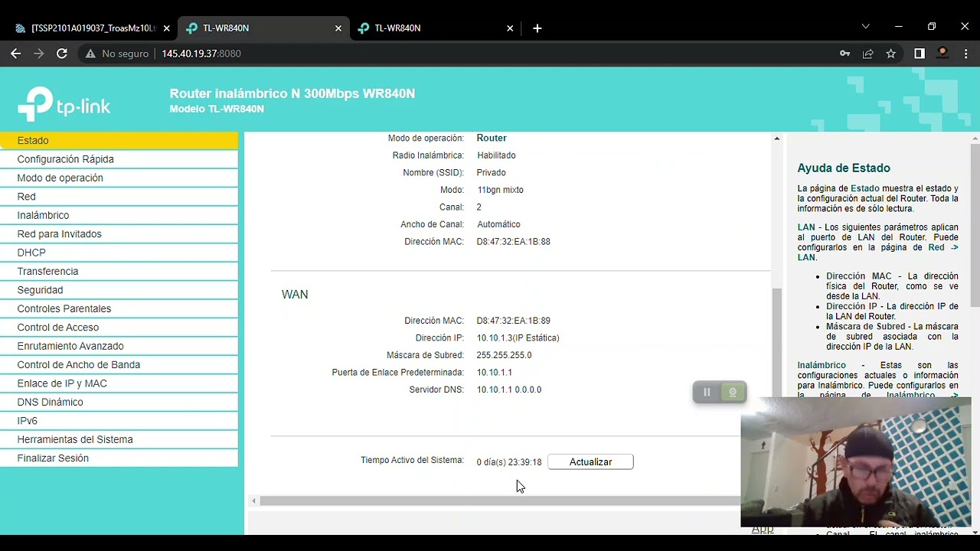Switch to the third TL-WR840N tab
Image resolution: width=980 pixels, height=551 pixels.
pos(435,28)
